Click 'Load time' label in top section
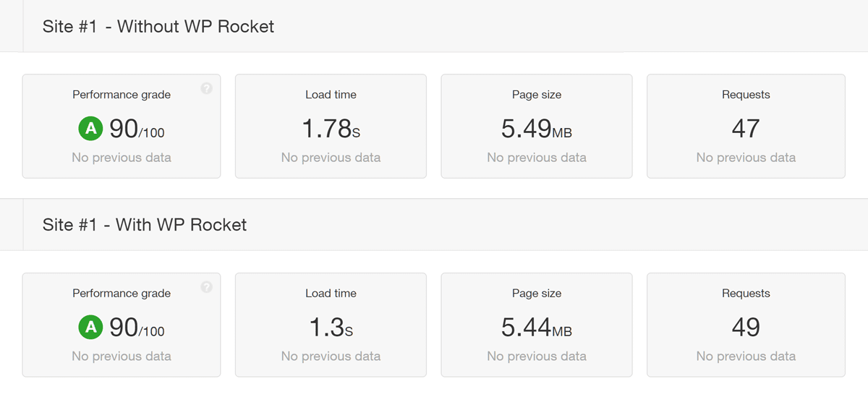The width and height of the screenshot is (868, 397). tap(331, 95)
